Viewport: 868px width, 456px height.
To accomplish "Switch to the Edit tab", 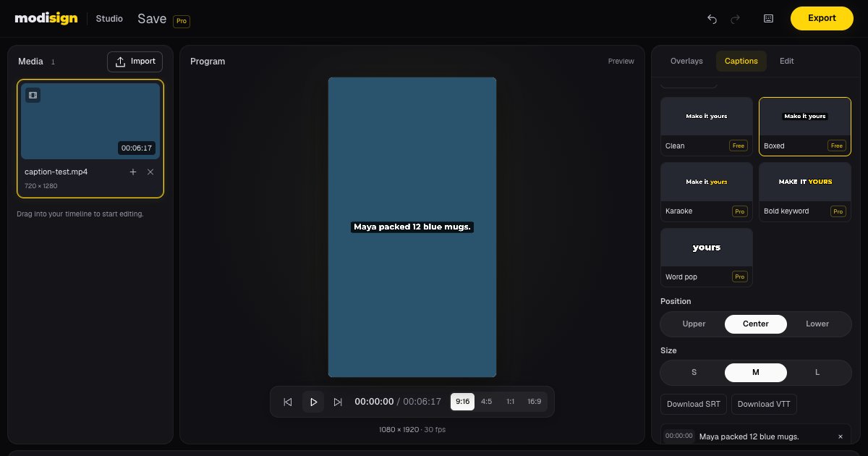I will pos(787,61).
